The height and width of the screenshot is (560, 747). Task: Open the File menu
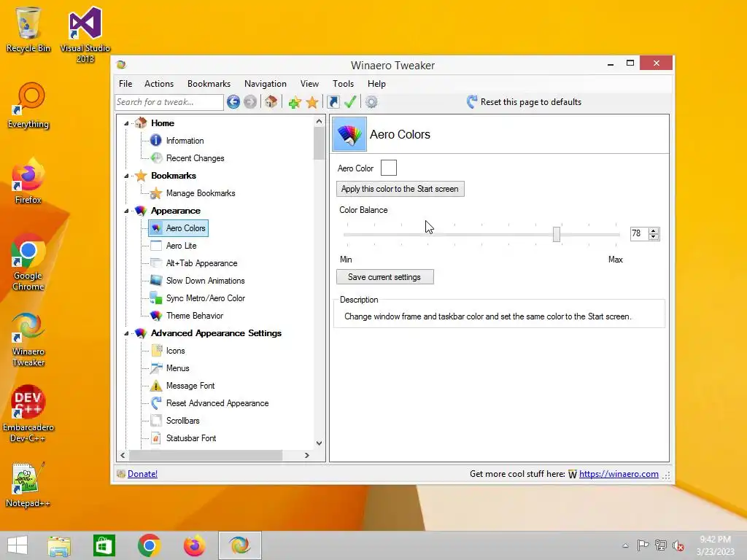coord(125,84)
